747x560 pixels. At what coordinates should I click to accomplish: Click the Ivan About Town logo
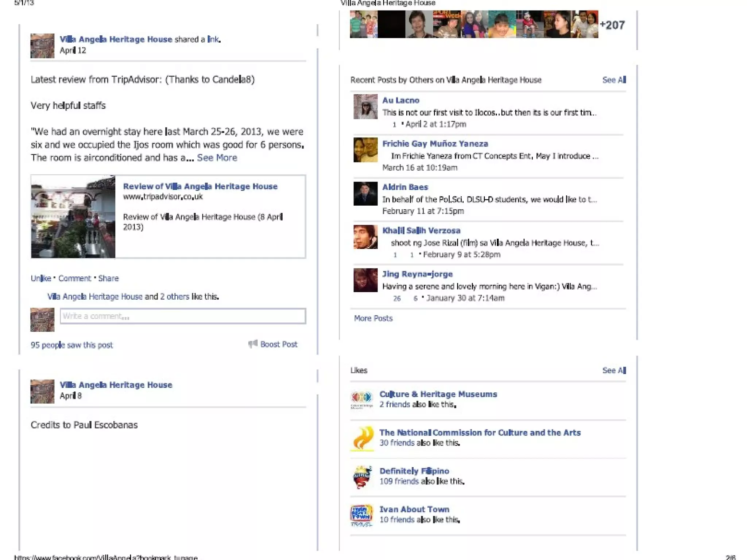click(361, 515)
